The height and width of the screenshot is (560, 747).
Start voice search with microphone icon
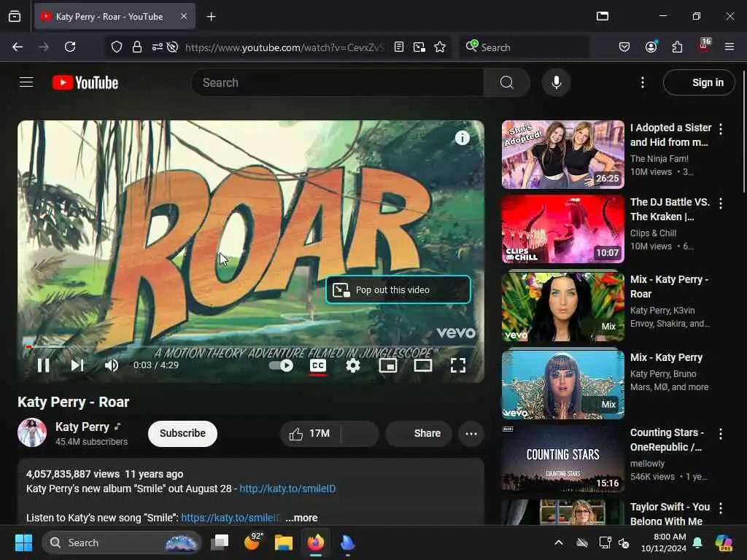click(557, 82)
